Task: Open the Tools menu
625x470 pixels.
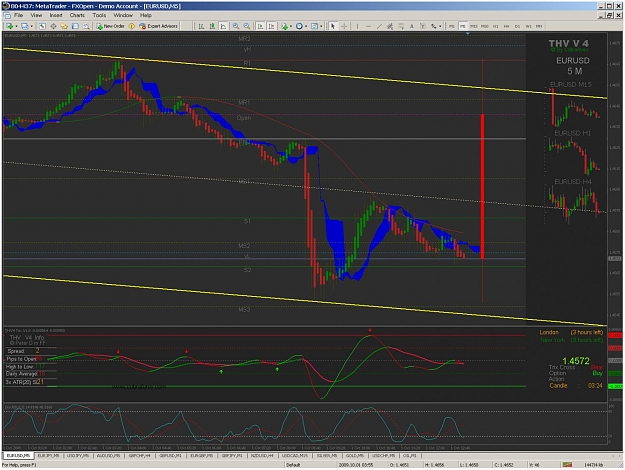Action: point(99,15)
